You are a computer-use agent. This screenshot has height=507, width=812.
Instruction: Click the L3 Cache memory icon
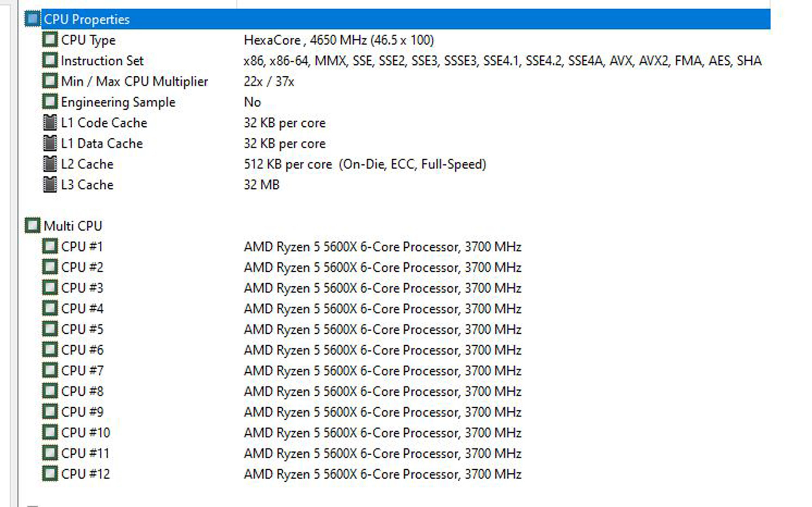tap(50, 184)
